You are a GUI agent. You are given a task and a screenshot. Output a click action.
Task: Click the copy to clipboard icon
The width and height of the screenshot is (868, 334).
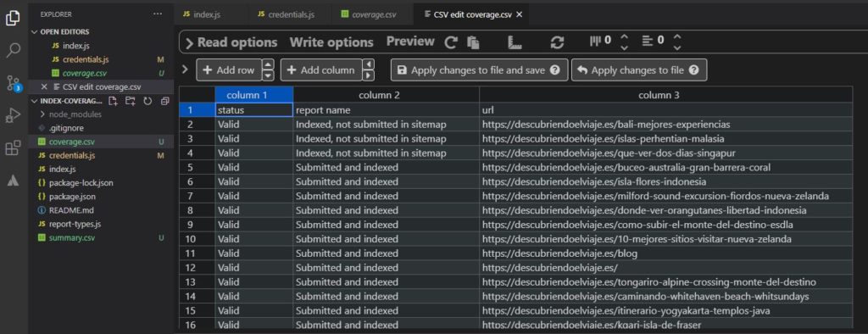[x=473, y=42]
